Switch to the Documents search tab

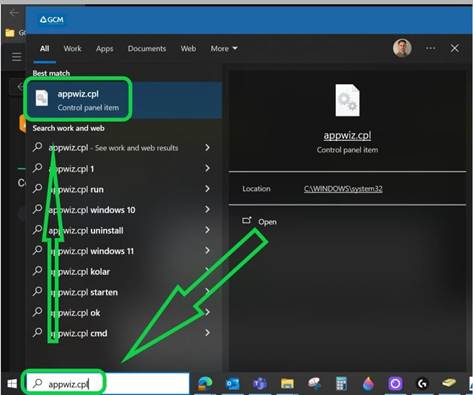pos(147,49)
